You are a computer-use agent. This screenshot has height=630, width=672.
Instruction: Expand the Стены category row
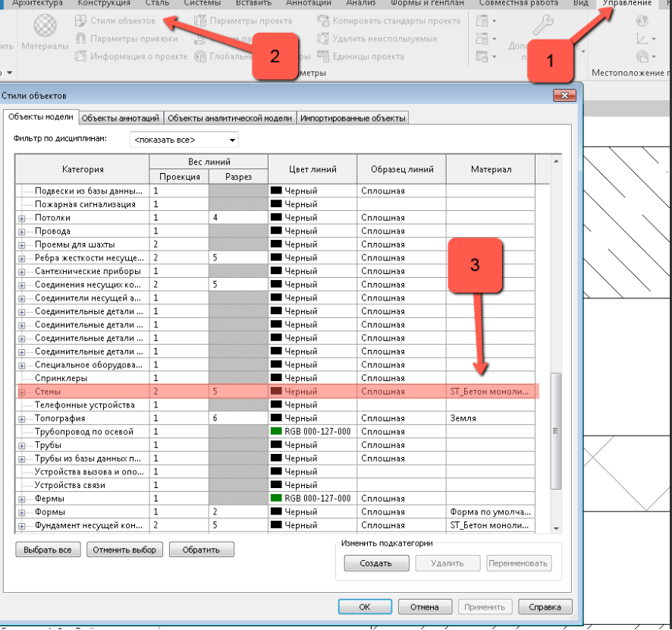[21, 392]
